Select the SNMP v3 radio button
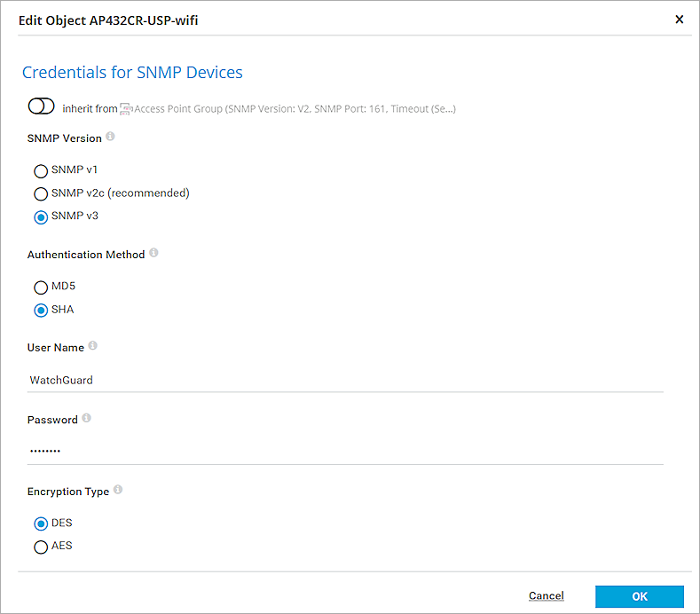The image size is (700, 614). 41,216
